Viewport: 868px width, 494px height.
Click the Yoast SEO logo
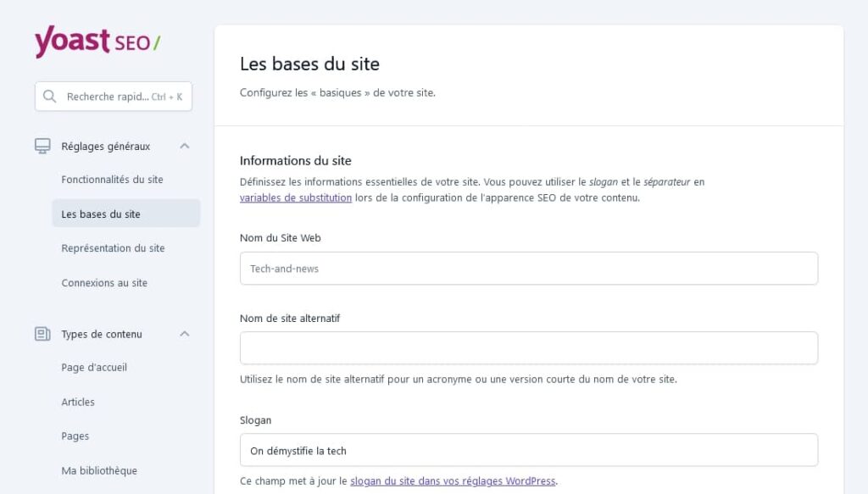96,41
